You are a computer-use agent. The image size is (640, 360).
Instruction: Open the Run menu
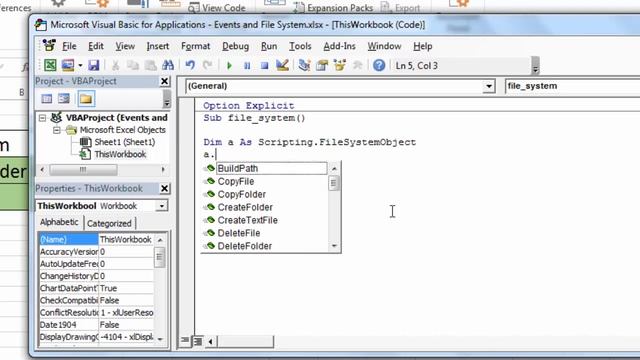[269, 46]
